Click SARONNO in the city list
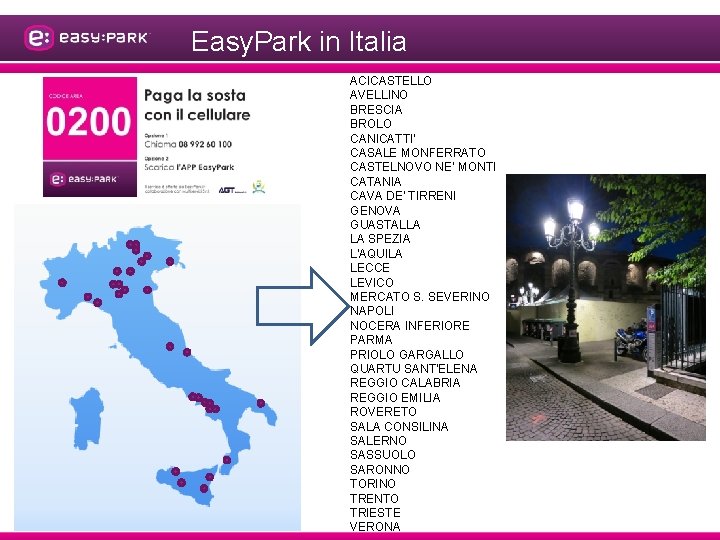 coord(380,470)
